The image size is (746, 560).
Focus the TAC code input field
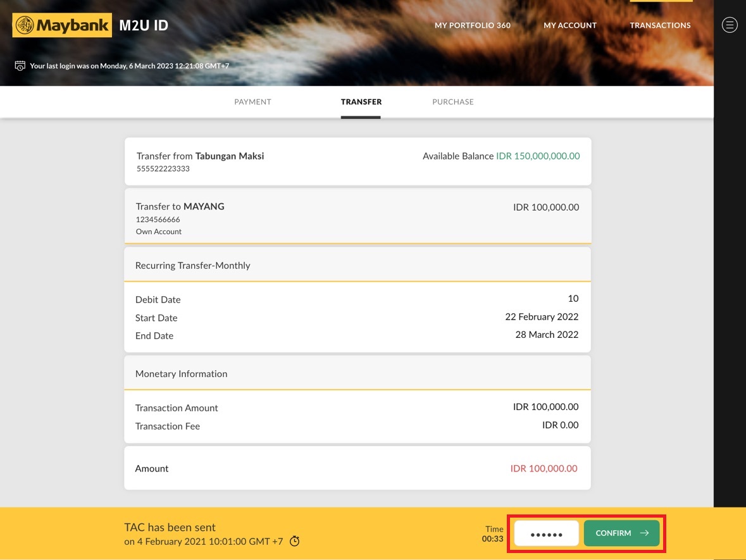coord(546,533)
